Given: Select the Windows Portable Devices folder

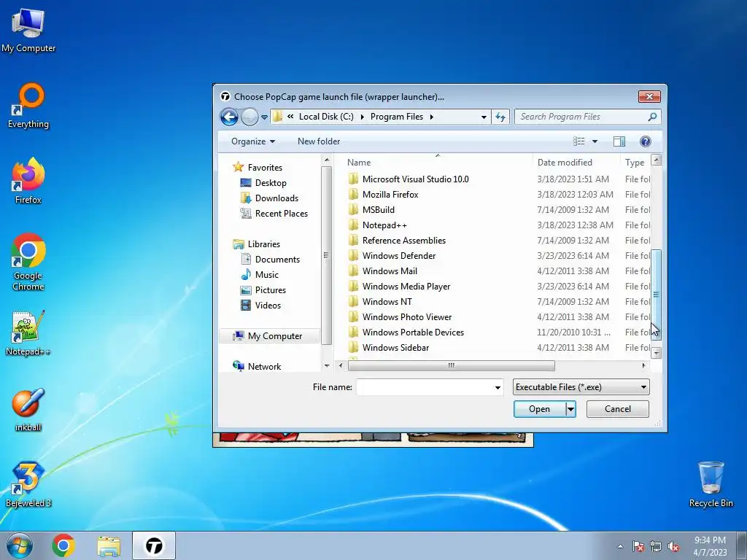Looking at the screenshot, I should coord(413,332).
